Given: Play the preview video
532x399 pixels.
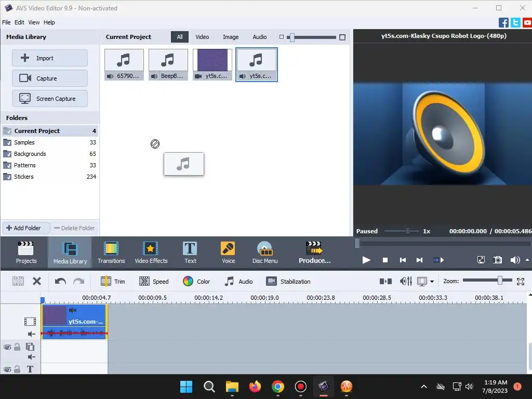Looking at the screenshot, I should [366, 260].
